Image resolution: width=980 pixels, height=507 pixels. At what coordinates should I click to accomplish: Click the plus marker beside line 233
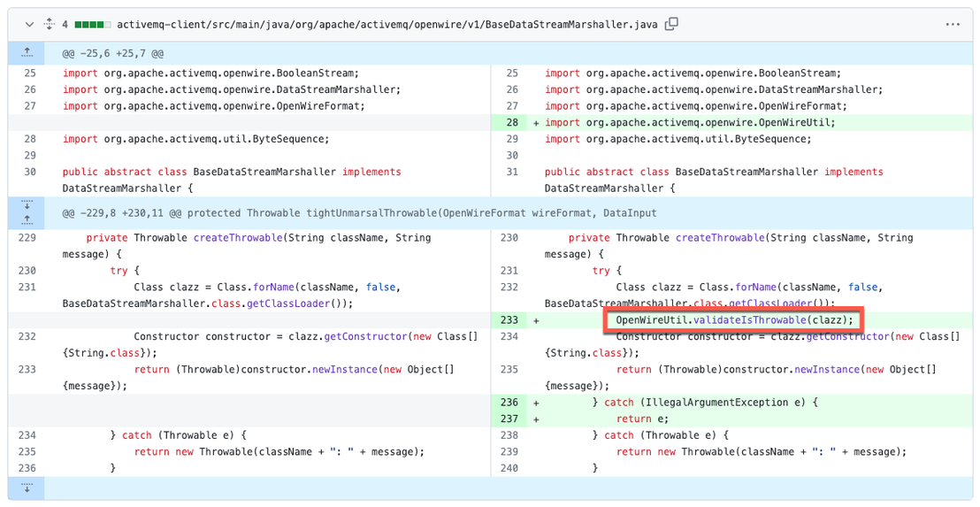click(x=536, y=320)
